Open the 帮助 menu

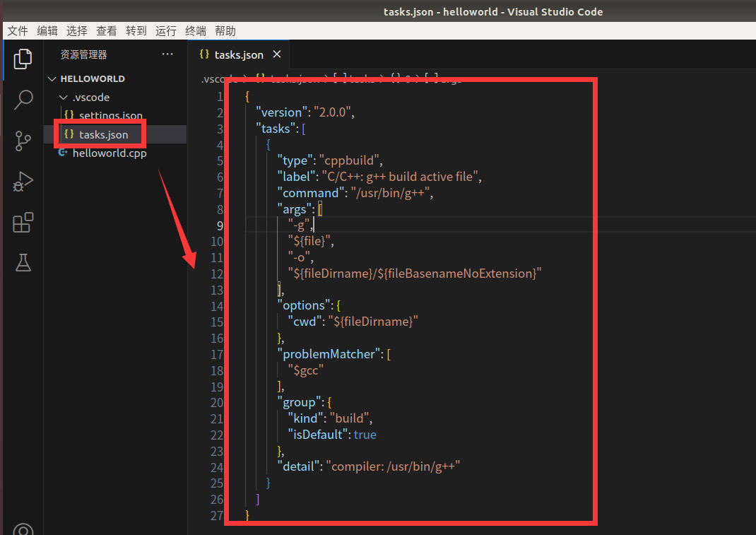coord(225,31)
